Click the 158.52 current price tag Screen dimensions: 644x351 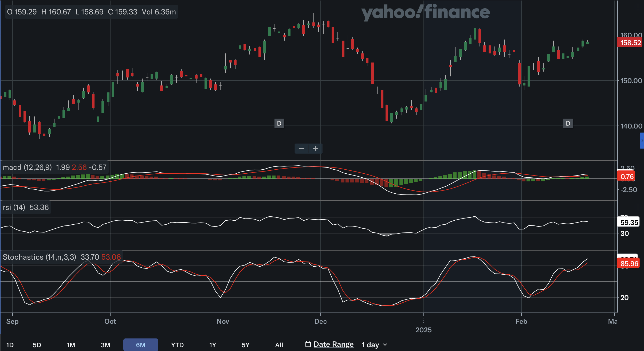click(630, 42)
